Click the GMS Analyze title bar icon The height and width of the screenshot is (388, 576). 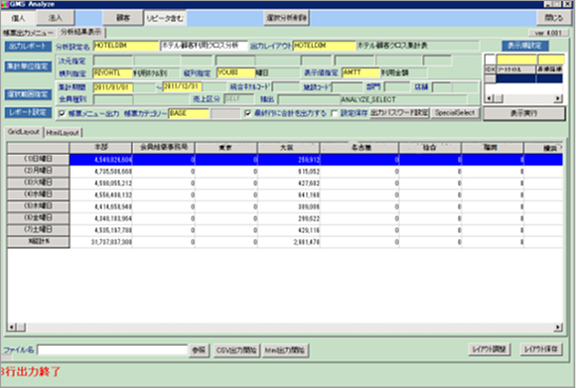click(4, 4)
